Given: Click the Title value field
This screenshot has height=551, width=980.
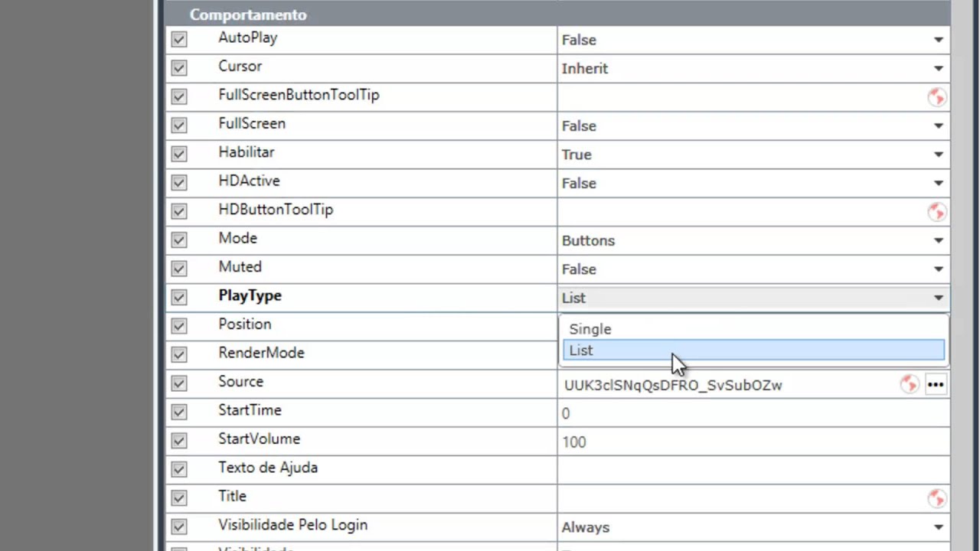Looking at the screenshot, I should pos(741,499).
